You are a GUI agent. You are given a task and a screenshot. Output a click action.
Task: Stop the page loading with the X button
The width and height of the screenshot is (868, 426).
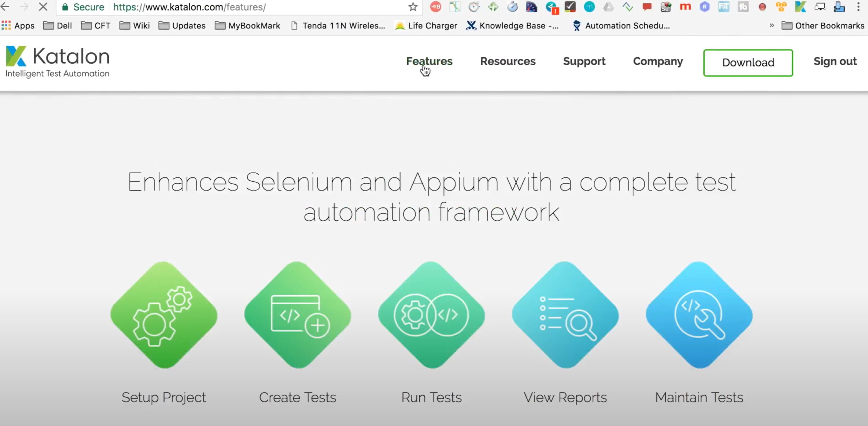click(43, 6)
